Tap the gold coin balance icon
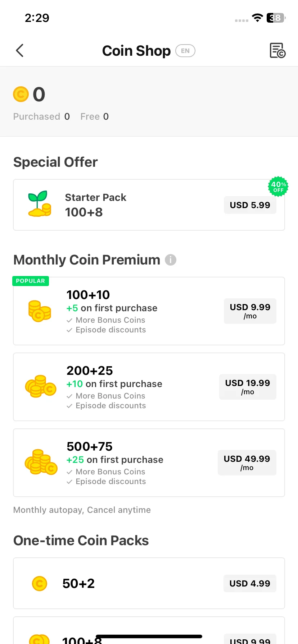The height and width of the screenshot is (644, 298). [x=21, y=94]
